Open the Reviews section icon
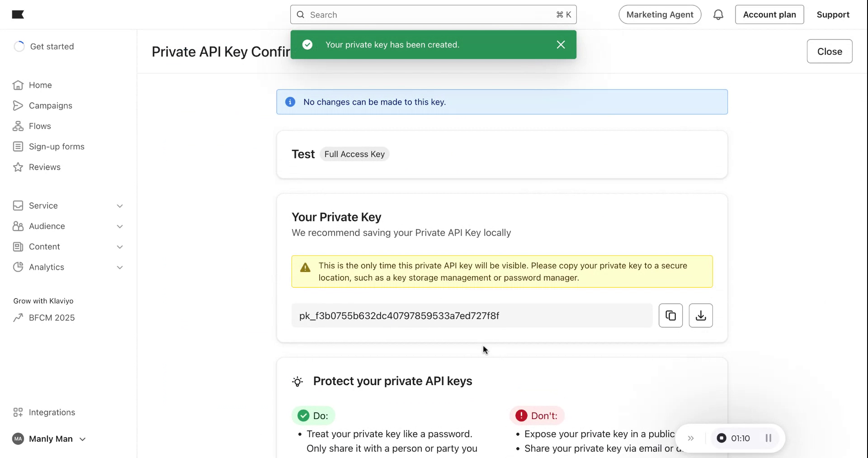This screenshot has height=458, width=868. [18, 167]
